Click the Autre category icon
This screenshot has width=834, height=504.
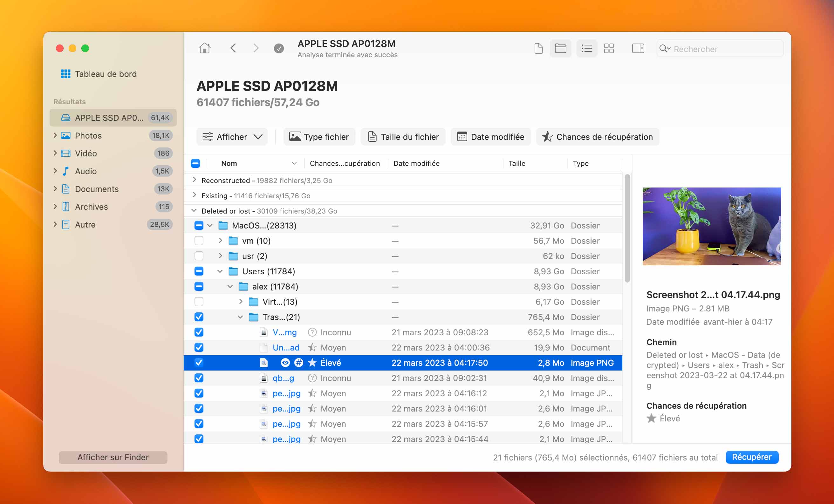tap(66, 224)
